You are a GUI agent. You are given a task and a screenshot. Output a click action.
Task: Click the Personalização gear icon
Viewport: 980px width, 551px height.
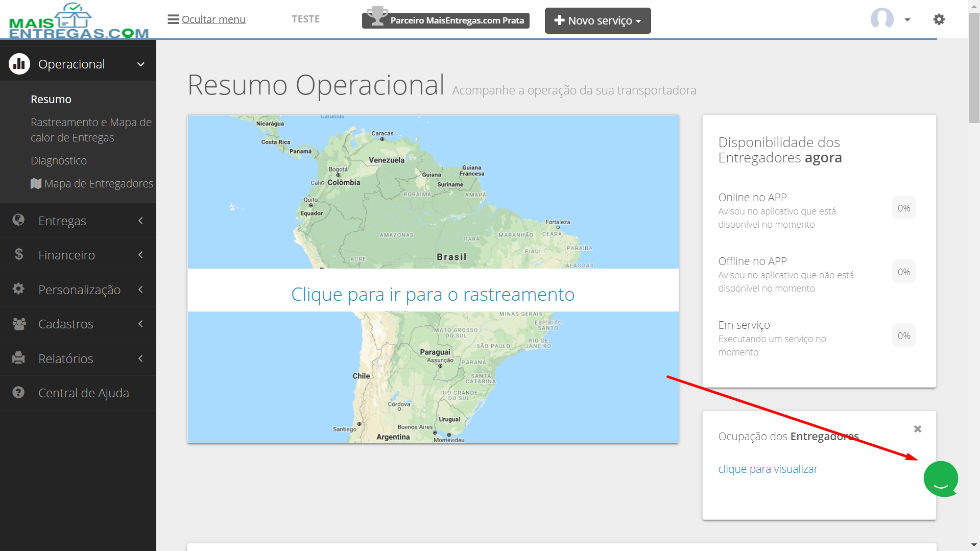(18, 289)
